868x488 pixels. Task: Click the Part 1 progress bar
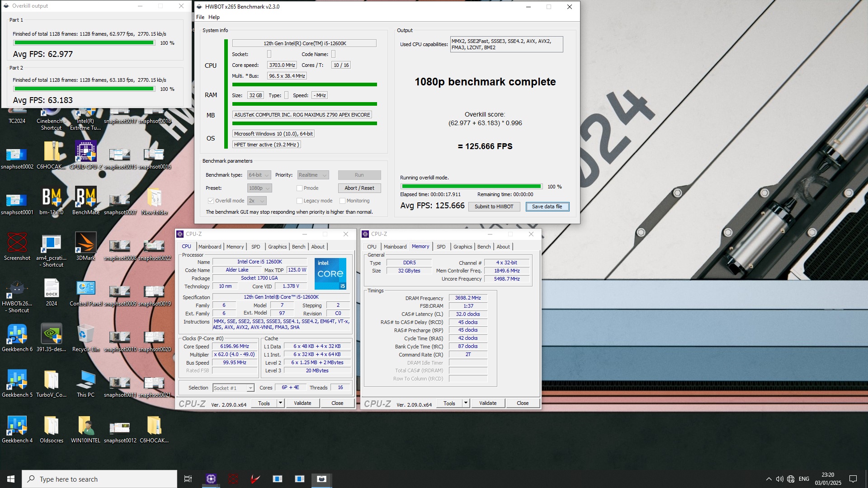point(84,43)
